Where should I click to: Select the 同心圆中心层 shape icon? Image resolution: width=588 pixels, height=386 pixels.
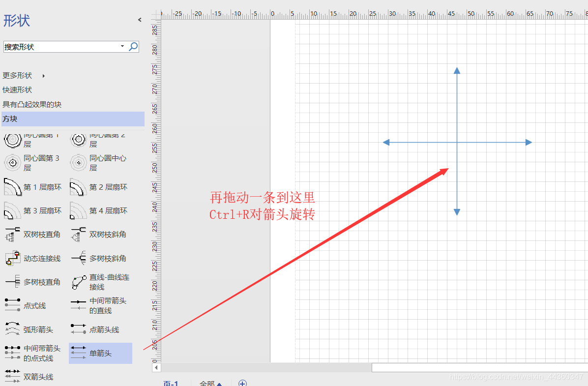coord(78,163)
